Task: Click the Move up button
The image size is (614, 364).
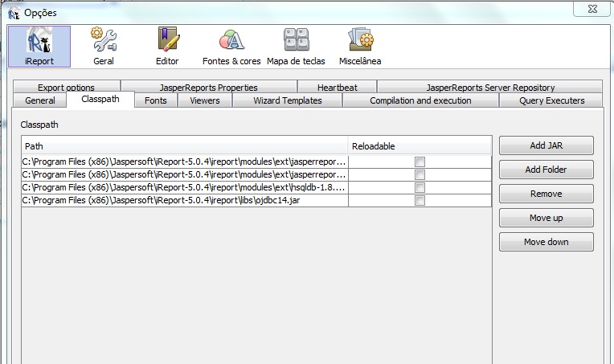Action: click(x=546, y=218)
